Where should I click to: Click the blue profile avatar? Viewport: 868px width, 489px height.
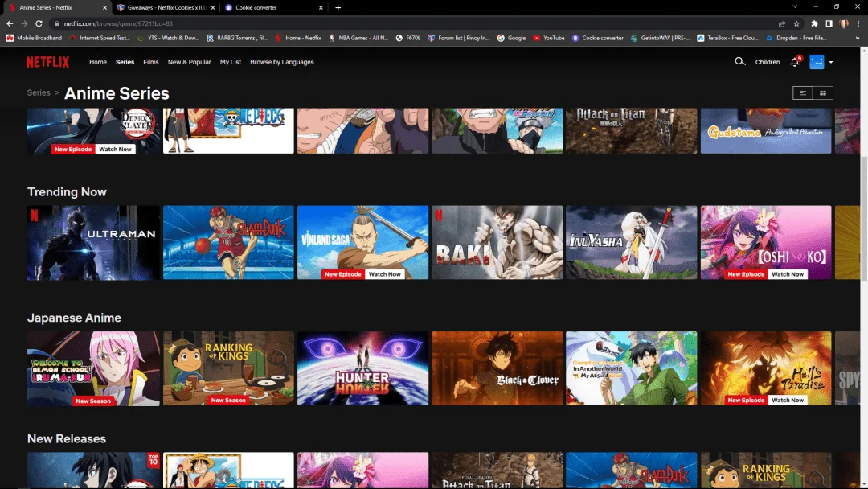coord(817,61)
